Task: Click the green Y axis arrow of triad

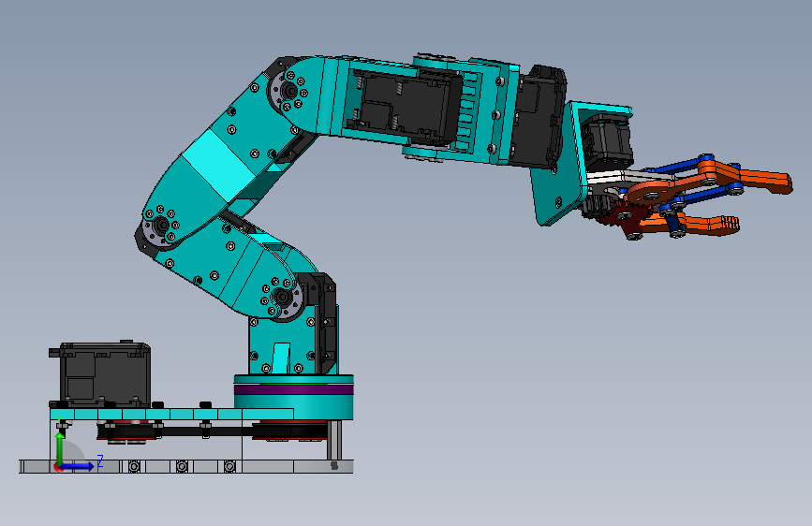Action: 60,447
